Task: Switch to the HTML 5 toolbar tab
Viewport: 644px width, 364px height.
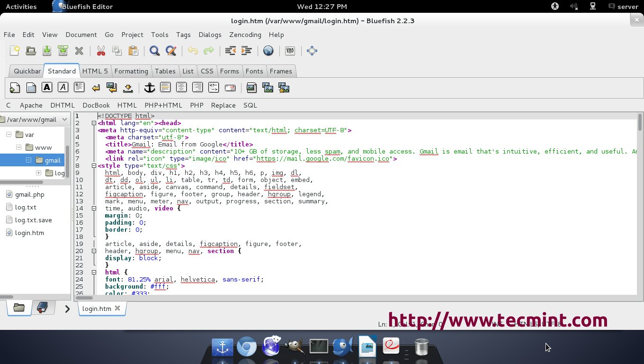Action: coord(95,71)
